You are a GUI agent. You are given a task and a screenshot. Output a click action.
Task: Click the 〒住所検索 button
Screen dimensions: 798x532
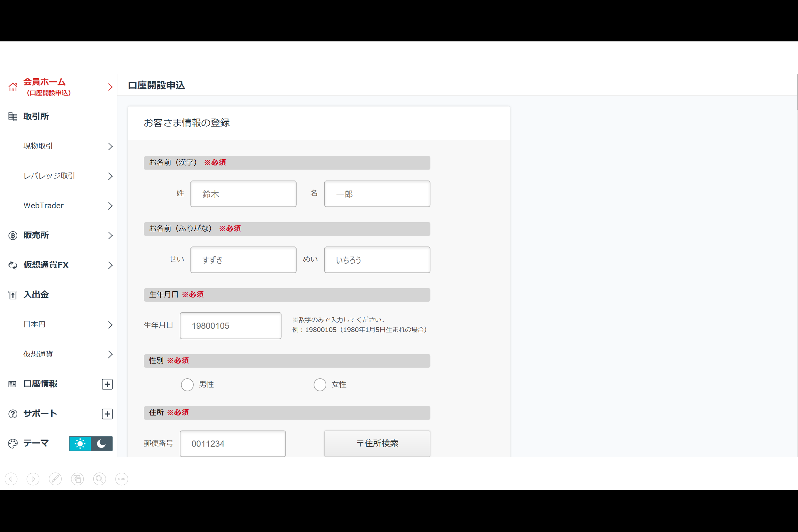(377, 443)
